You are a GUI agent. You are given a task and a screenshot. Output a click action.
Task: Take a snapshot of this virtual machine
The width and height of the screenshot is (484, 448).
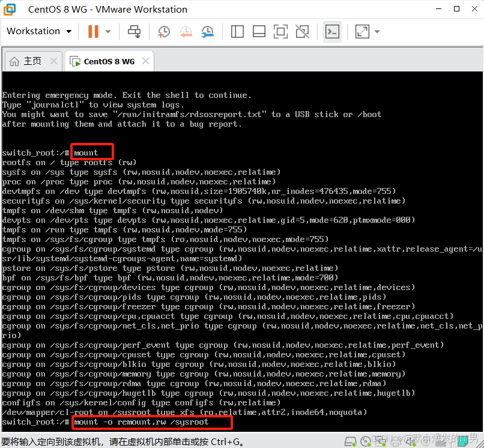pos(163,31)
